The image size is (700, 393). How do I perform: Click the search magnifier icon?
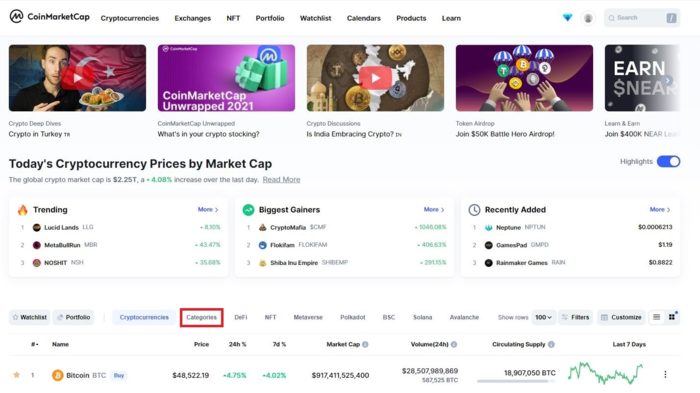(x=612, y=18)
